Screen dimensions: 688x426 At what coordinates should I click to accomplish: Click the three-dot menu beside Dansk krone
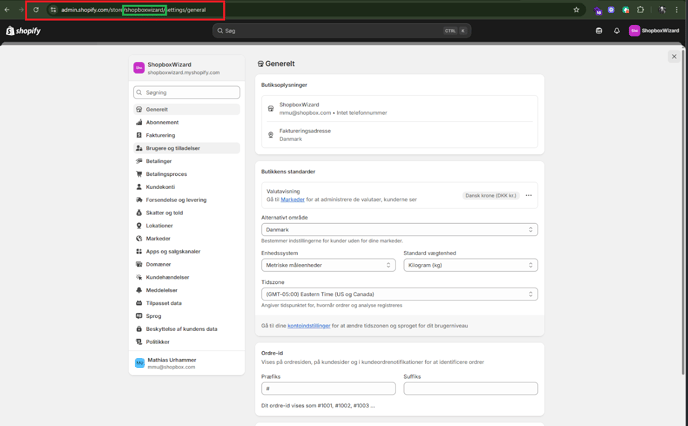pyautogui.click(x=529, y=195)
